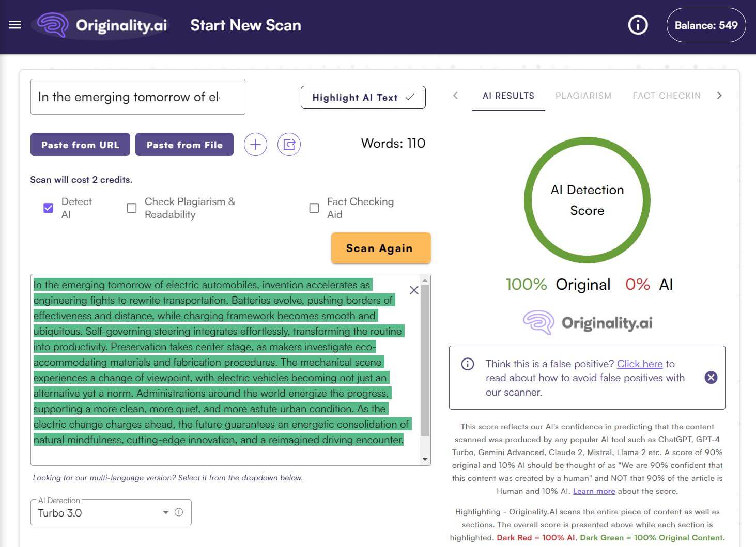Click the plus circle icon
Image resolution: width=756 pixels, height=547 pixels.
[255, 144]
